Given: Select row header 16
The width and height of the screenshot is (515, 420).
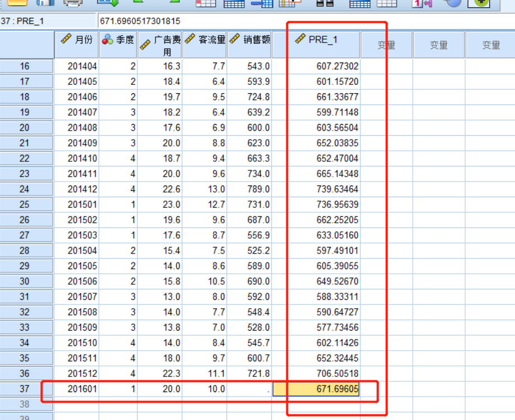Looking at the screenshot, I should click(x=26, y=66).
